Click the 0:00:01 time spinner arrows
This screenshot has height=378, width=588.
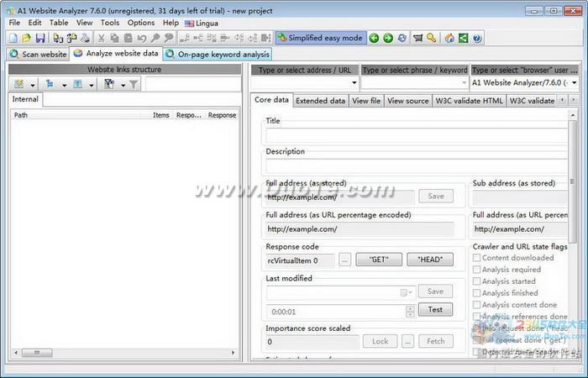[x=410, y=312]
